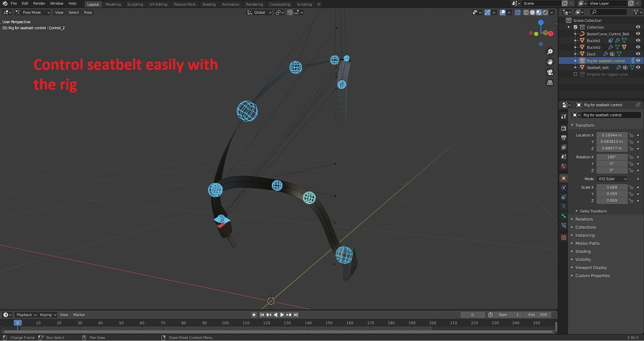
Task: Click the Blender logo menu
Action: pos(5,3)
